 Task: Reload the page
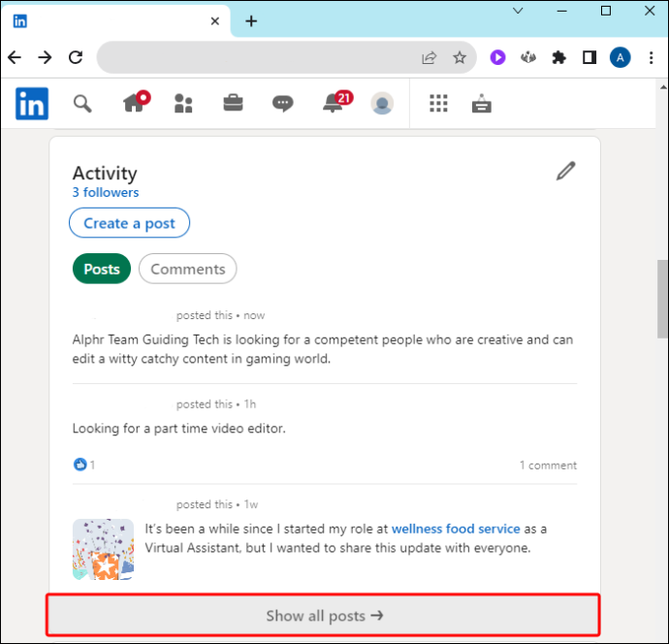pos(76,57)
